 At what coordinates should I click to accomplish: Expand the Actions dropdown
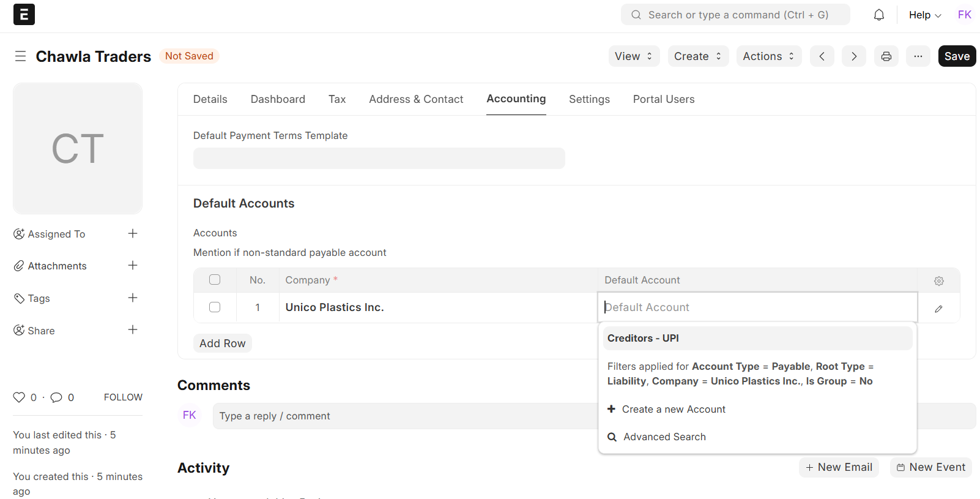pyautogui.click(x=768, y=56)
